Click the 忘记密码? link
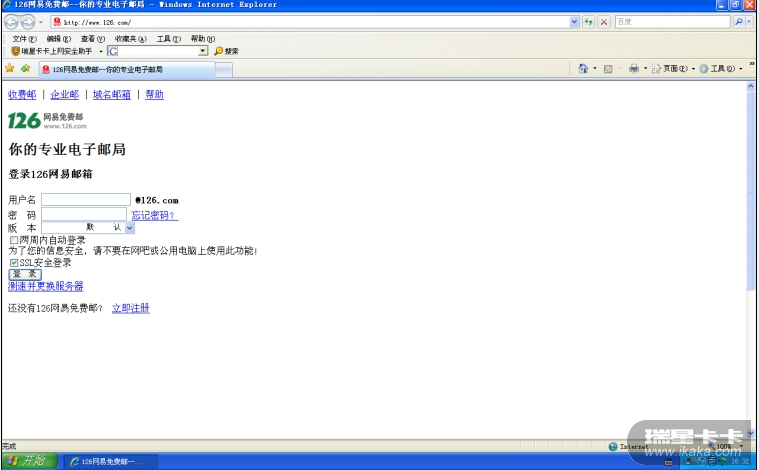This screenshot has width=759, height=470. coord(155,215)
